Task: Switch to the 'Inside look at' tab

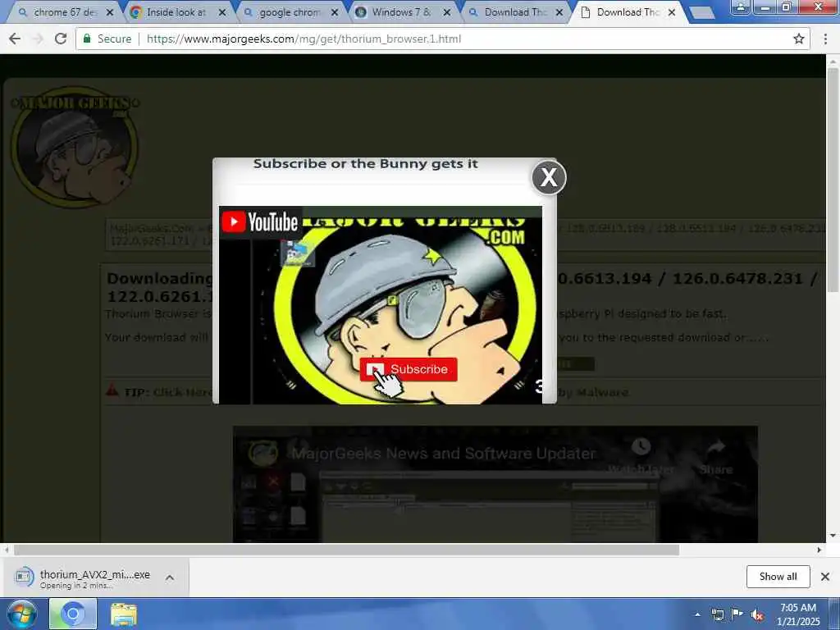Action: point(176,11)
